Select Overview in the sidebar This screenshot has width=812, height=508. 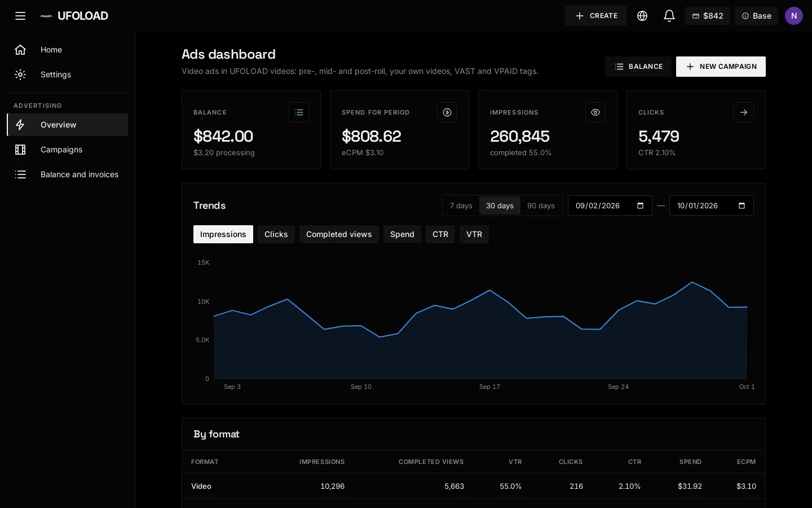(68, 125)
